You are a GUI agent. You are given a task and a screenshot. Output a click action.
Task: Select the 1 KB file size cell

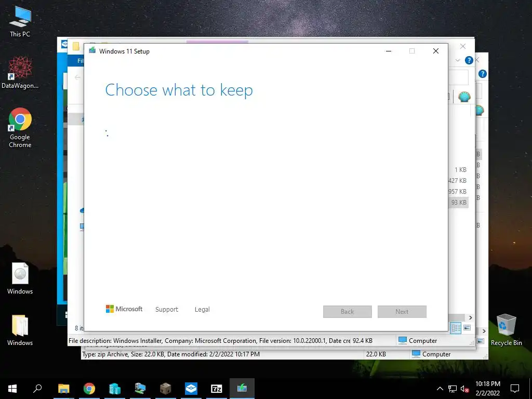click(x=460, y=170)
